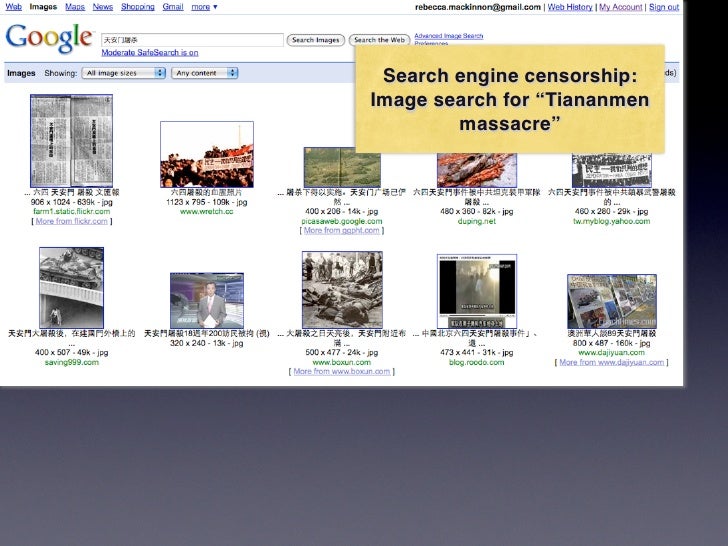Click More from ggpht.com link
728x546 pixels.
pos(342,230)
